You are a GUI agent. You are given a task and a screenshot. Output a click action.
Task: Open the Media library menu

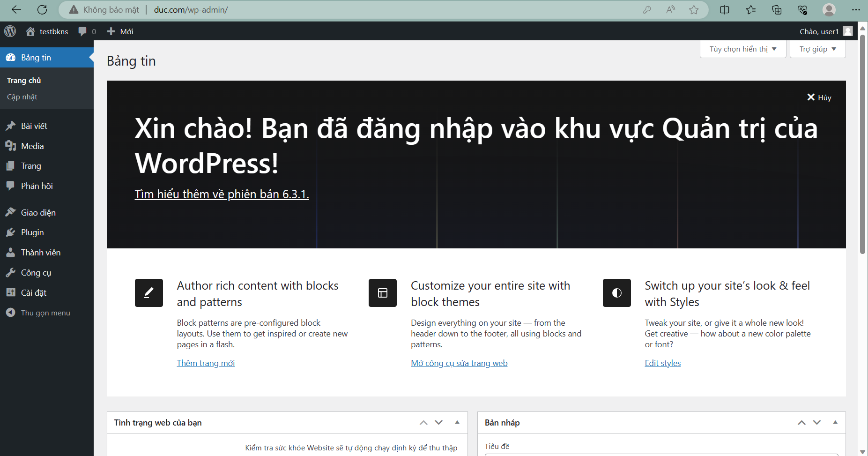pos(47,146)
